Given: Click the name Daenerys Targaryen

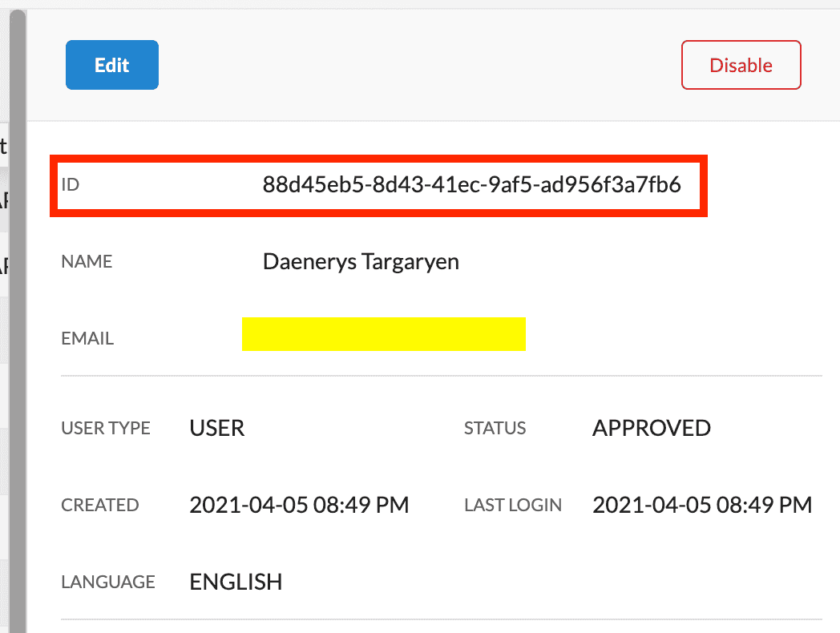Looking at the screenshot, I should point(361,262).
